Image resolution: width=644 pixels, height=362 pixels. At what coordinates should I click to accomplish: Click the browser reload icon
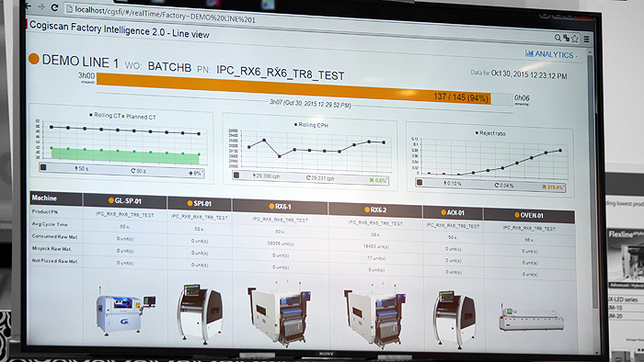pyautogui.click(x=53, y=7)
